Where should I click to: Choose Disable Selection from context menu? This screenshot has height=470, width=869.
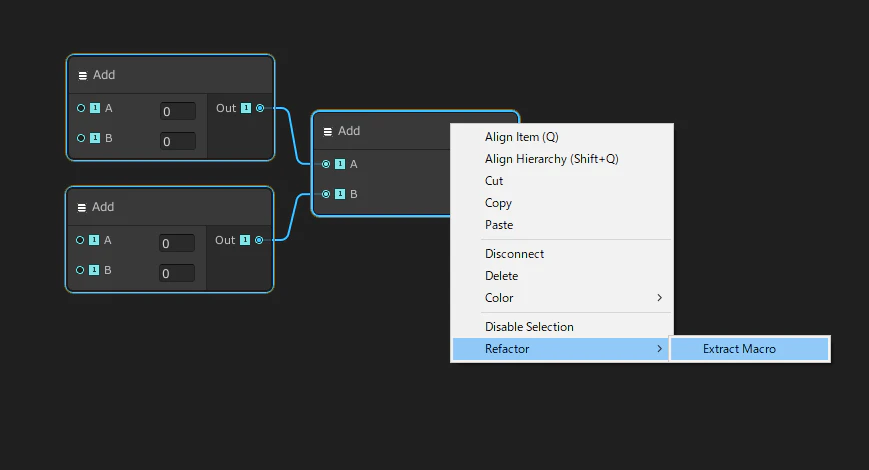coord(562,327)
